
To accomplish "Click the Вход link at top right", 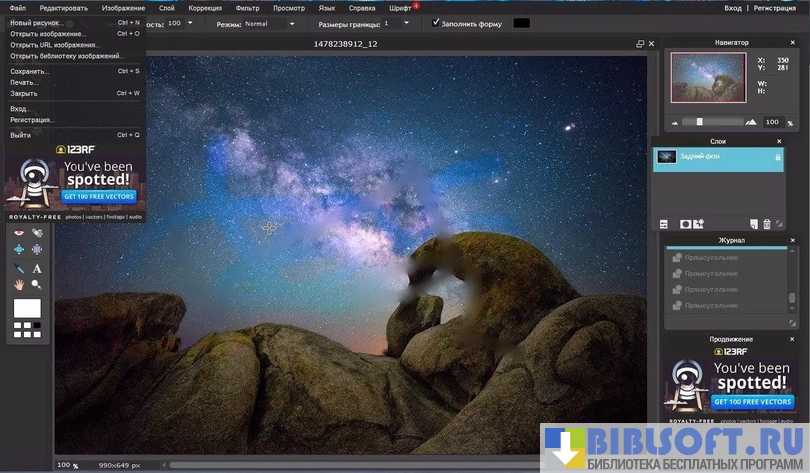I will (733, 7).
